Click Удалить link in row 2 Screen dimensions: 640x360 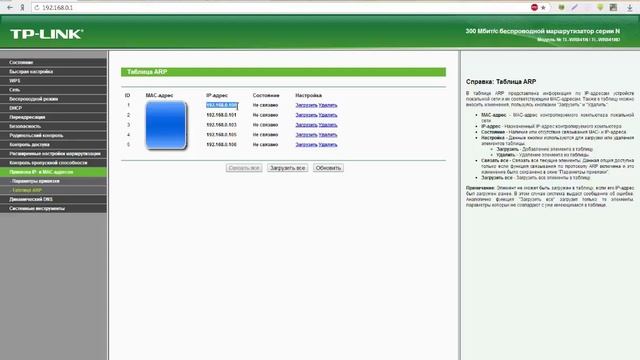(x=328, y=115)
